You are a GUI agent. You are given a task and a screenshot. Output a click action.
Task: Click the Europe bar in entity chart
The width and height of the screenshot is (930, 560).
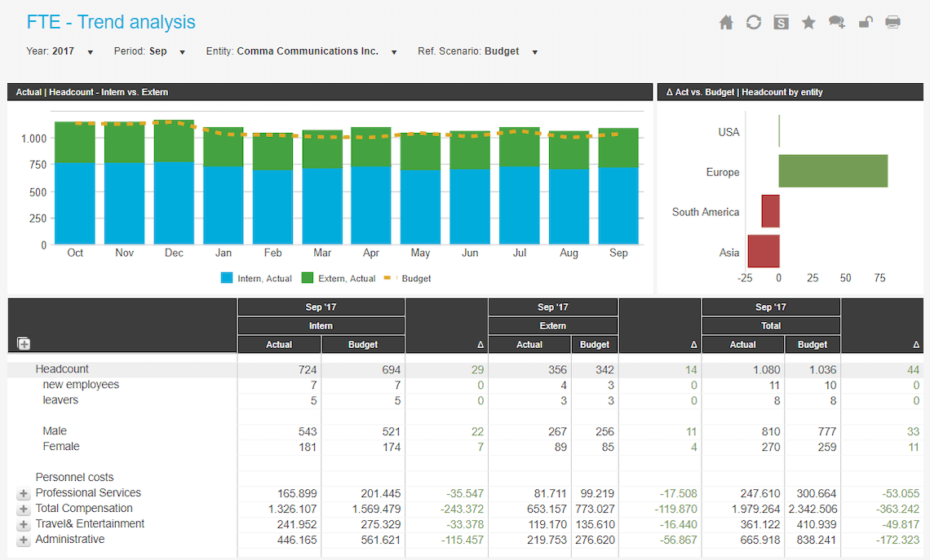click(833, 171)
